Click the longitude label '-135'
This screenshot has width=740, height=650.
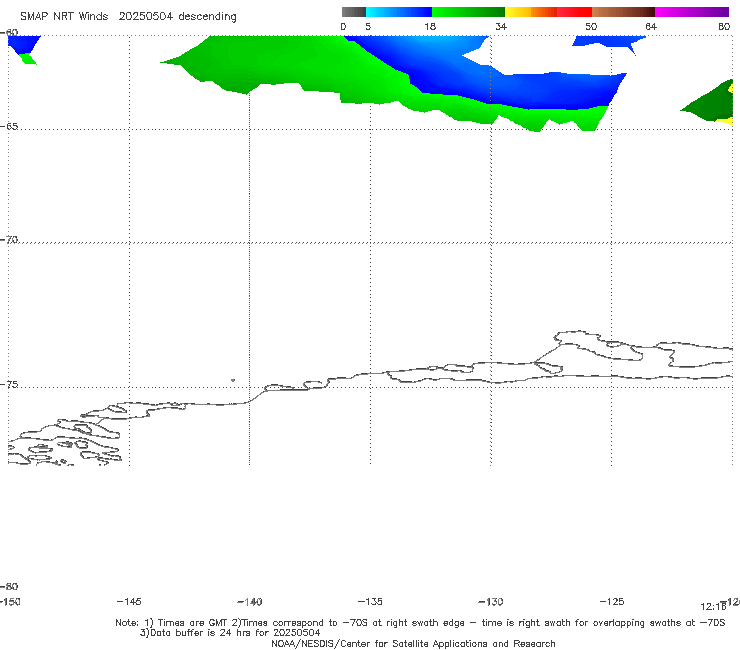370,601
